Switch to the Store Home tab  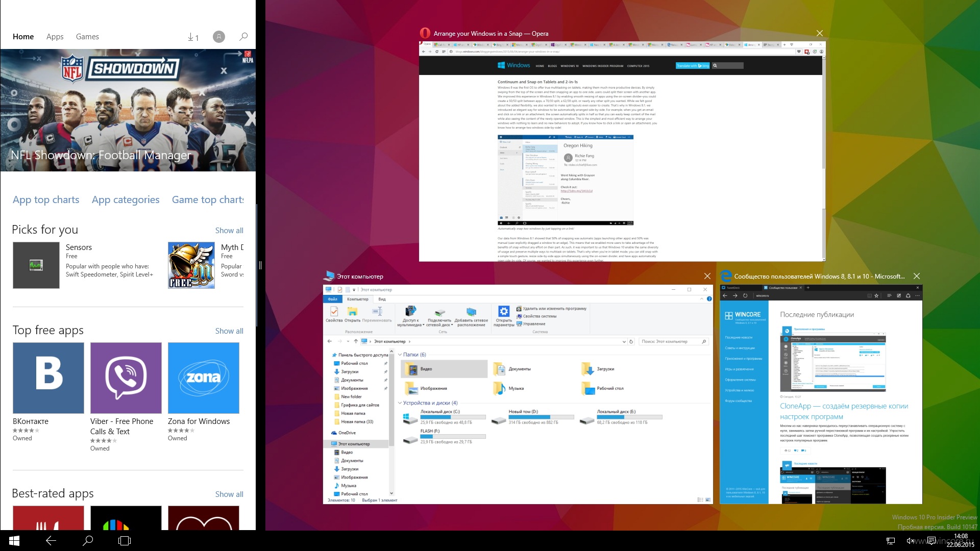click(x=23, y=37)
